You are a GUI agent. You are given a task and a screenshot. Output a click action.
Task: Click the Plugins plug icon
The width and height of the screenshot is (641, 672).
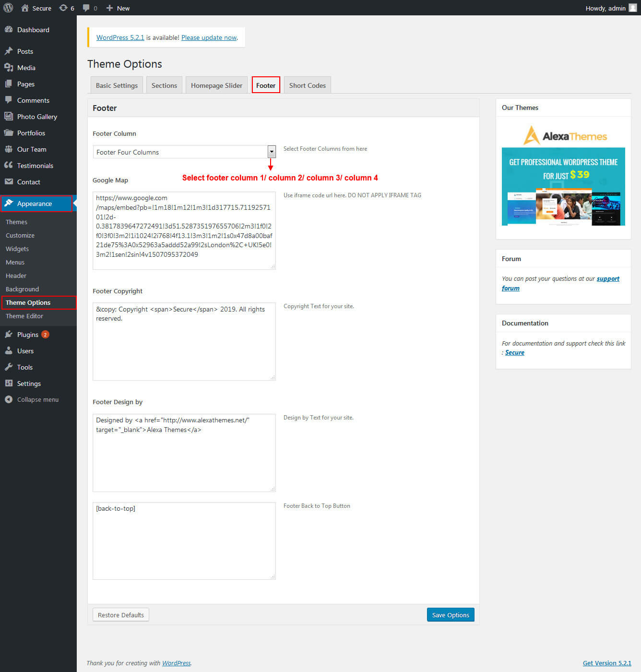[x=9, y=334]
